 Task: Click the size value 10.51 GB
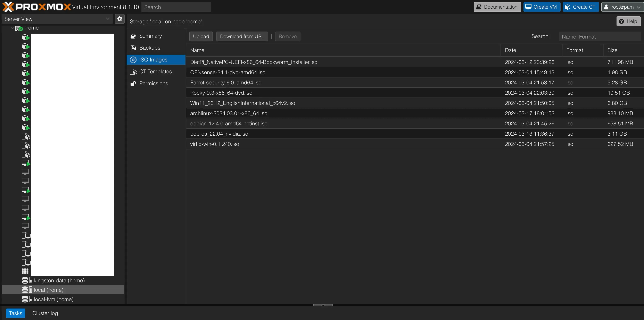[x=619, y=93]
